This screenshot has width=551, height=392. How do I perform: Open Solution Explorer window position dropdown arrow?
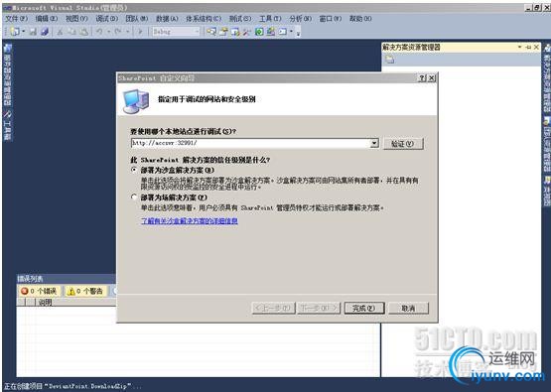tap(519, 47)
